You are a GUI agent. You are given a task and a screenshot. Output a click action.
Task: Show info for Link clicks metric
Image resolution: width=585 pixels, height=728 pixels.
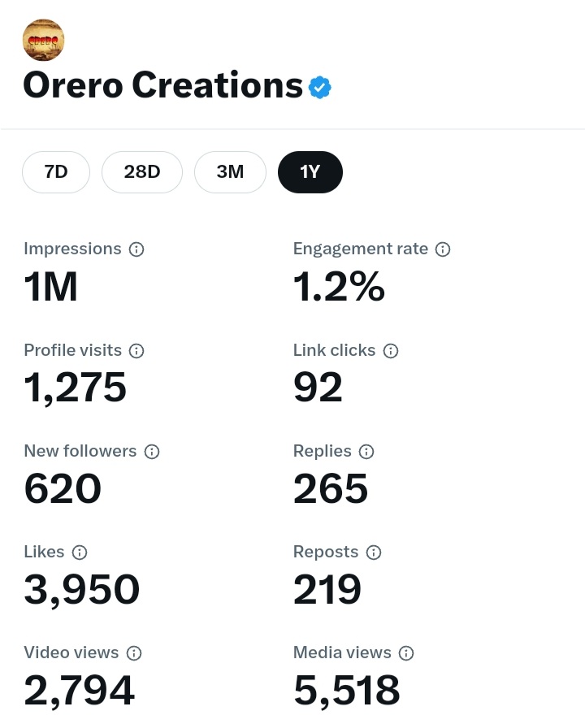pos(391,350)
